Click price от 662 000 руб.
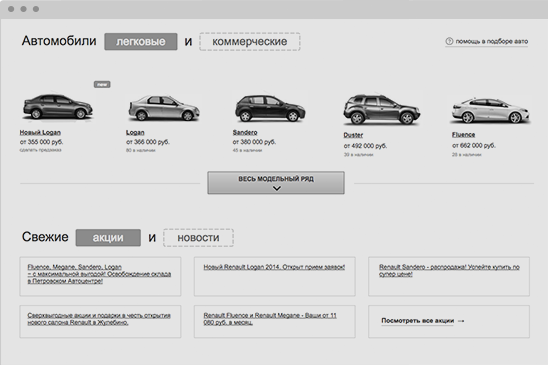The height and width of the screenshot is (365, 548). pos(474,145)
